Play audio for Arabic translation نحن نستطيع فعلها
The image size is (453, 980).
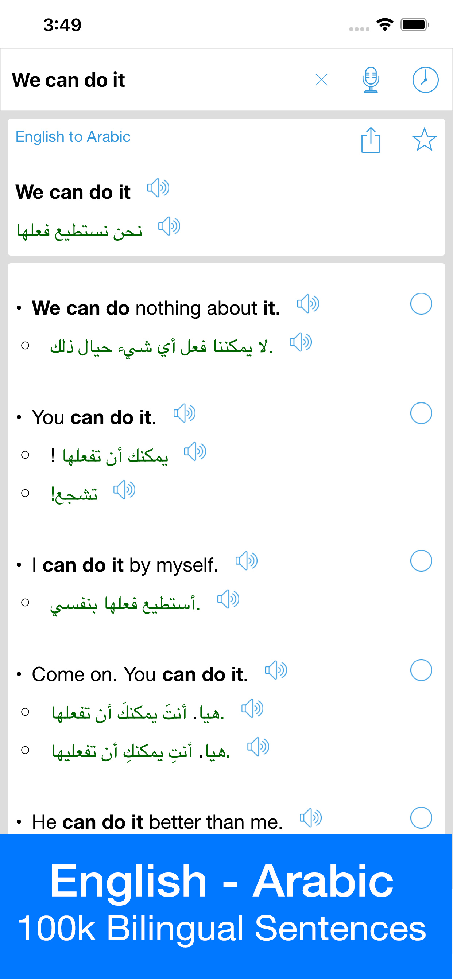(169, 226)
